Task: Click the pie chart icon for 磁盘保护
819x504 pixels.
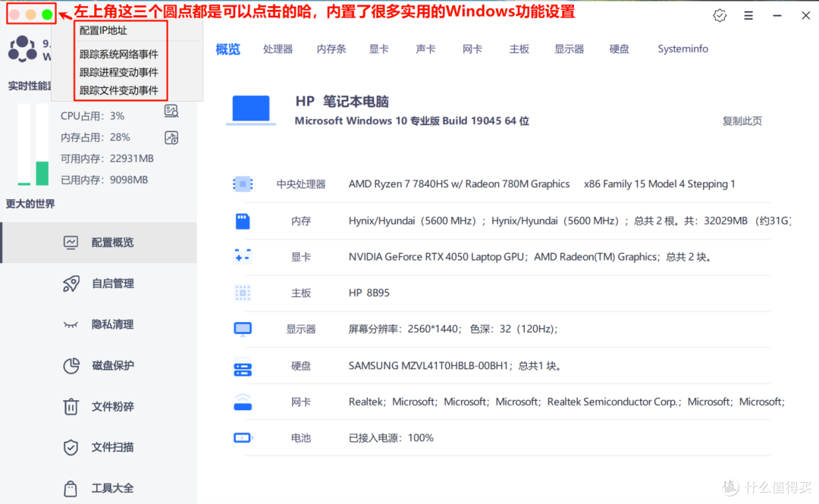Action: click(x=71, y=365)
